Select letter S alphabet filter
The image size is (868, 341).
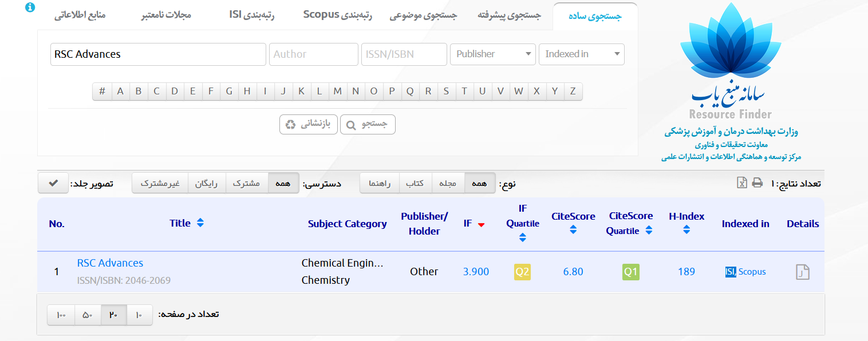coord(446,91)
